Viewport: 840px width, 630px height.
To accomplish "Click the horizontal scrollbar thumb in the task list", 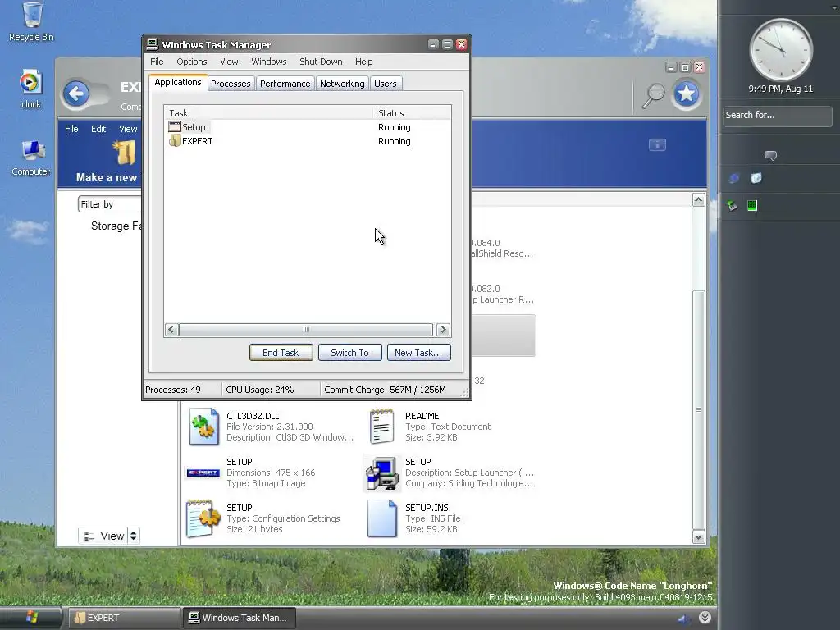I will pyautogui.click(x=306, y=330).
